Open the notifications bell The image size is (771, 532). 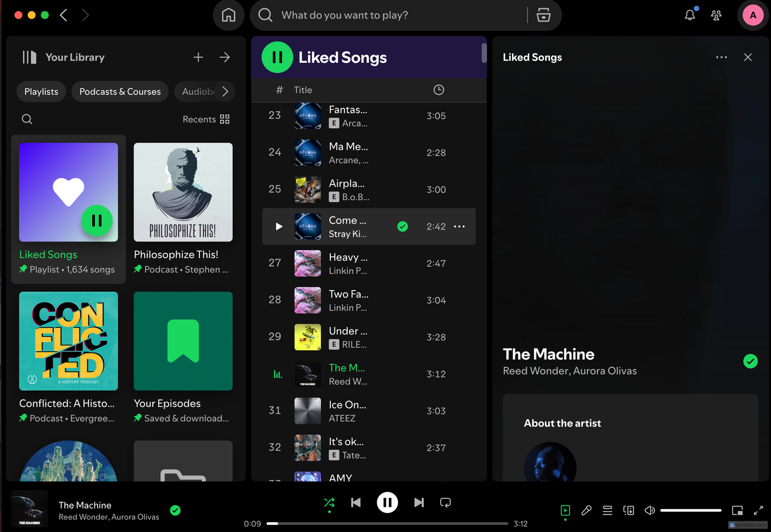pyautogui.click(x=690, y=15)
